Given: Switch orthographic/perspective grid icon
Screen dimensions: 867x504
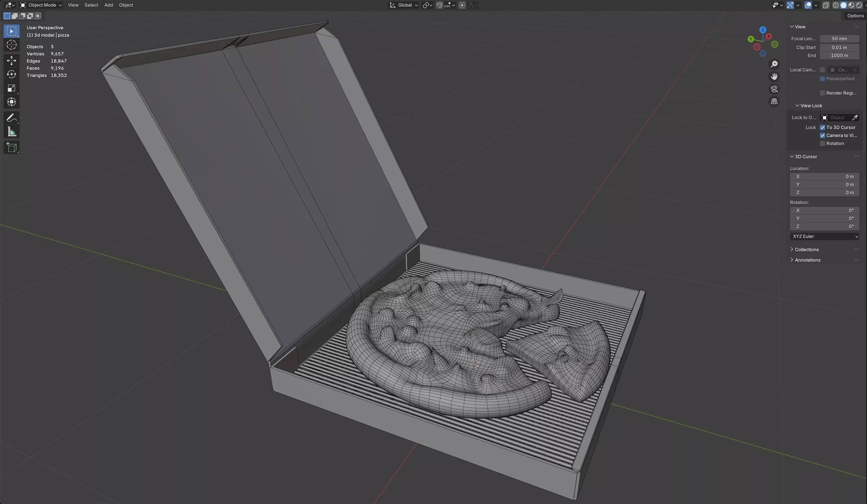Looking at the screenshot, I should tap(774, 101).
